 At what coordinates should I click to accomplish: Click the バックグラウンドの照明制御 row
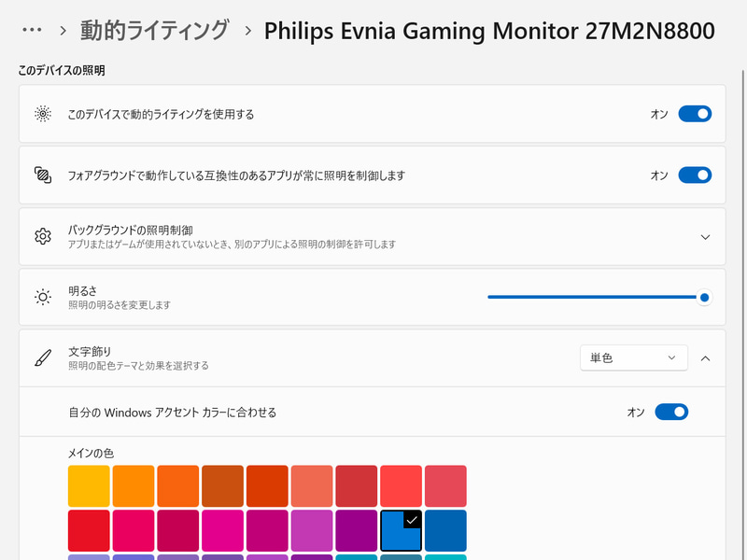(373, 236)
